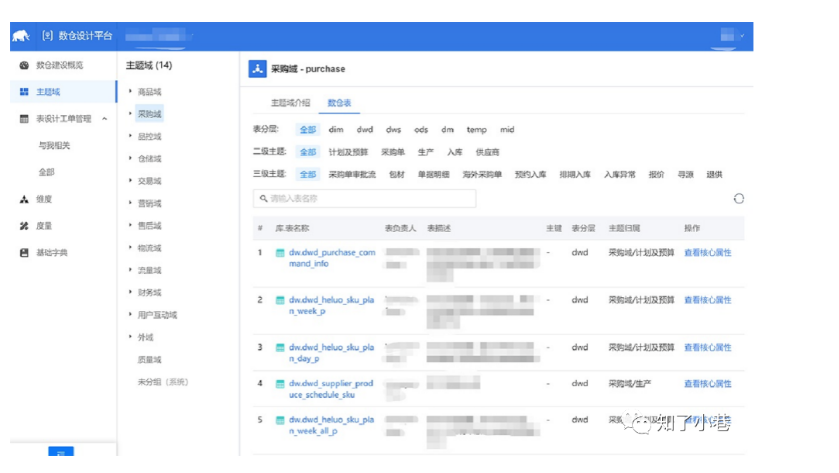Expand the 采购域 tree node

130,113
